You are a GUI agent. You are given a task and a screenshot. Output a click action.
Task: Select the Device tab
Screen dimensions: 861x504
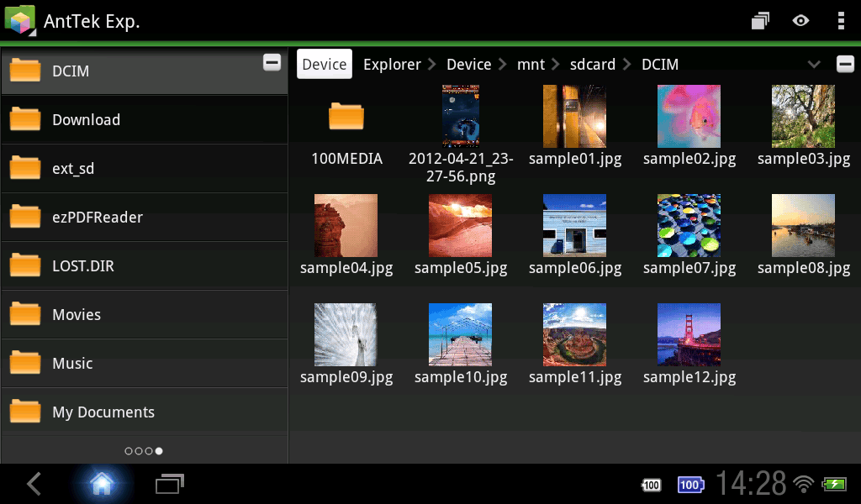point(325,64)
